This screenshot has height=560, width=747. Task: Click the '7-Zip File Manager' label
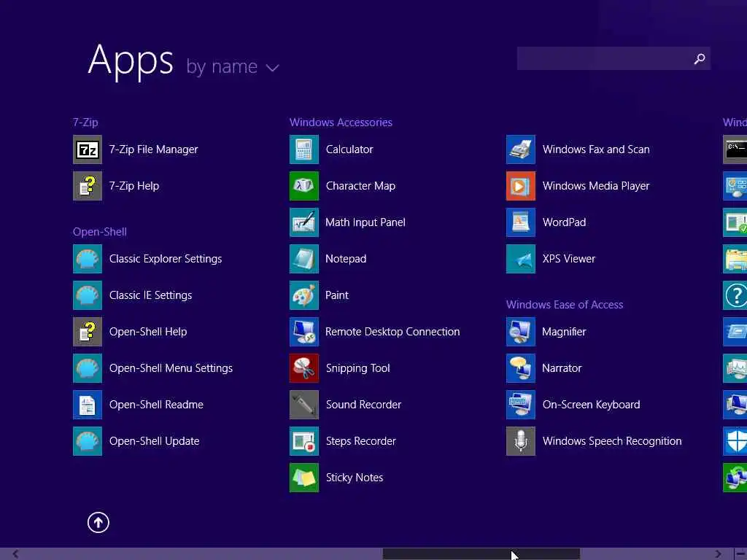(x=153, y=149)
